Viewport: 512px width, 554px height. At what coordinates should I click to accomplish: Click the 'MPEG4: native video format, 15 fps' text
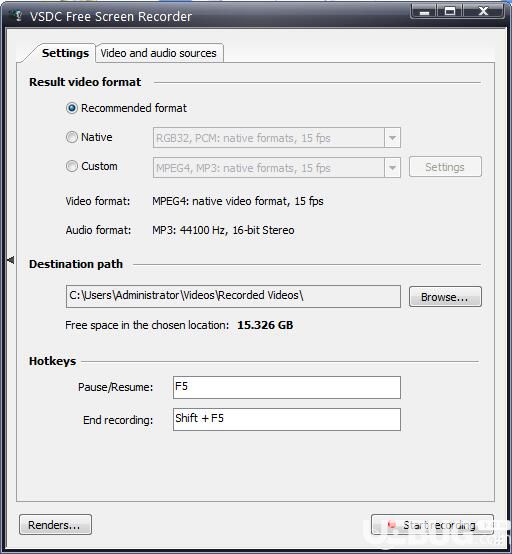point(238,201)
